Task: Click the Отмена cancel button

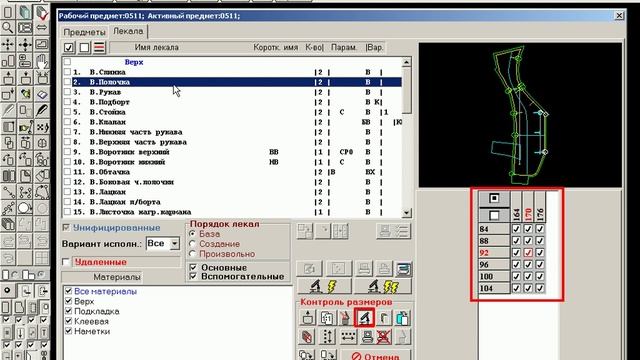Action: pos(376,355)
